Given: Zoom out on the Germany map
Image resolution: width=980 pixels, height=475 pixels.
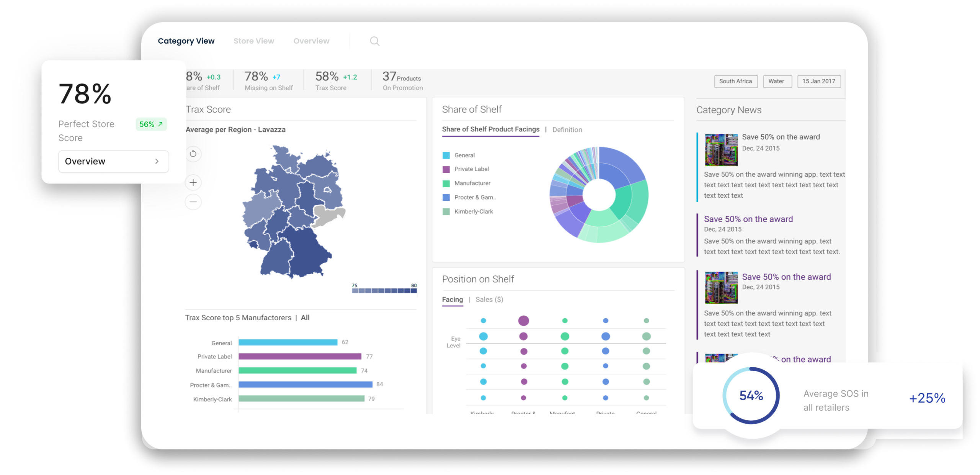Looking at the screenshot, I should pos(193,202).
